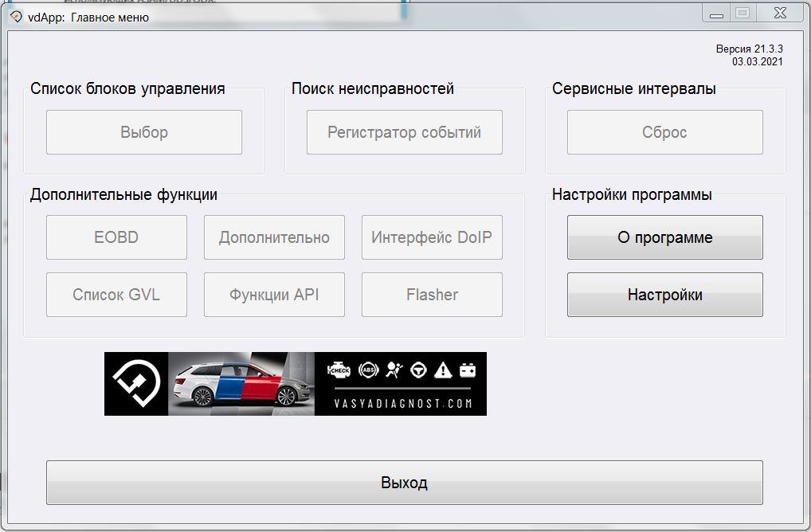The height and width of the screenshot is (532, 811).
Task: Click the VASYADIAGNOST.COM text
Action: 403,403
